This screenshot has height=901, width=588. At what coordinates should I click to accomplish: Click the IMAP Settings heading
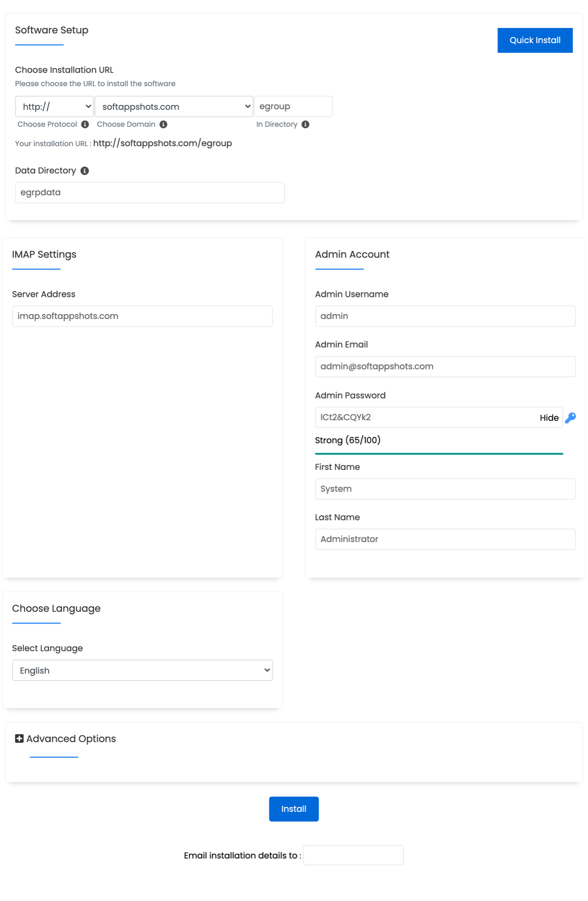[44, 254]
